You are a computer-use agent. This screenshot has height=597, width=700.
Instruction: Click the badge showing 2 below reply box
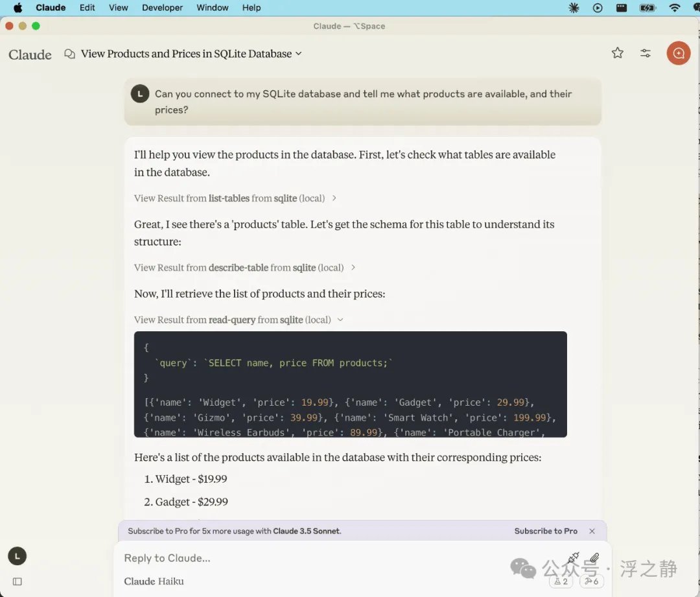coord(561,581)
